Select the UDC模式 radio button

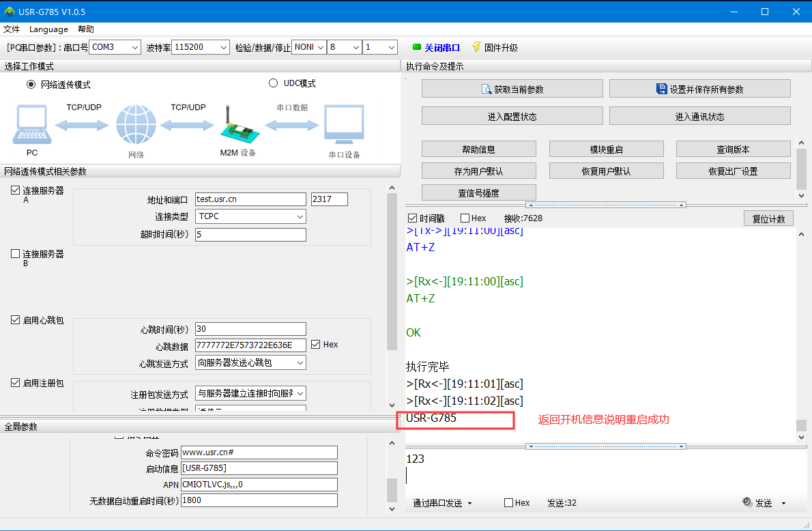tap(274, 83)
